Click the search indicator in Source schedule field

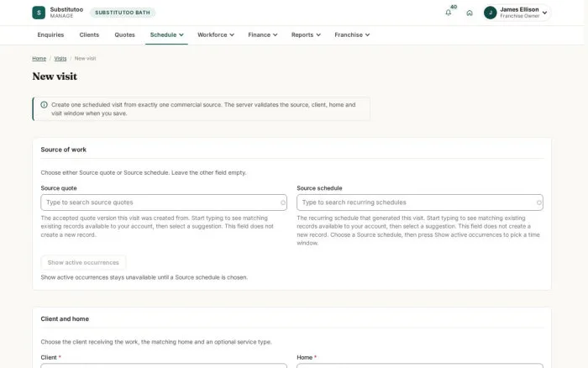(539, 202)
